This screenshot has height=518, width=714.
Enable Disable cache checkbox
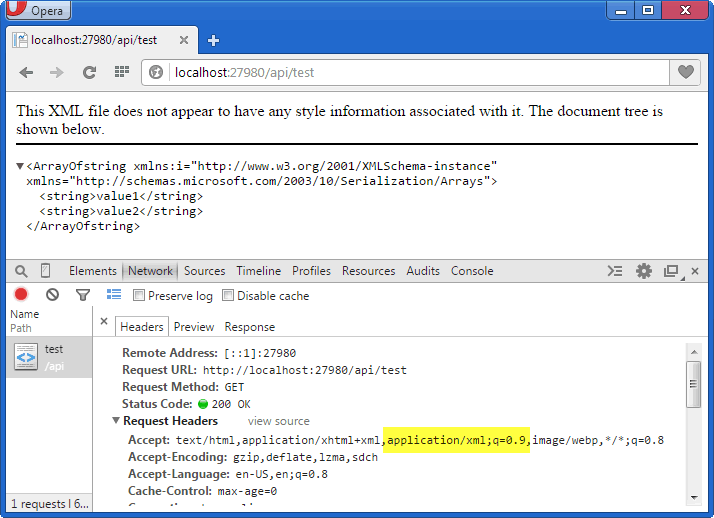click(x=228, y=295)
